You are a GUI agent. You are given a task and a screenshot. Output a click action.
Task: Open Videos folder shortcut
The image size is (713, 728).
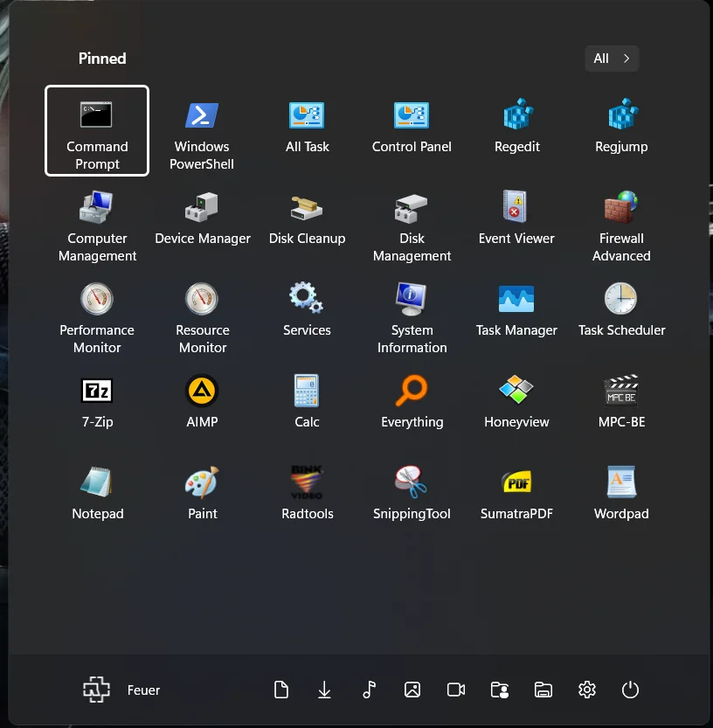tap(456, 690)
